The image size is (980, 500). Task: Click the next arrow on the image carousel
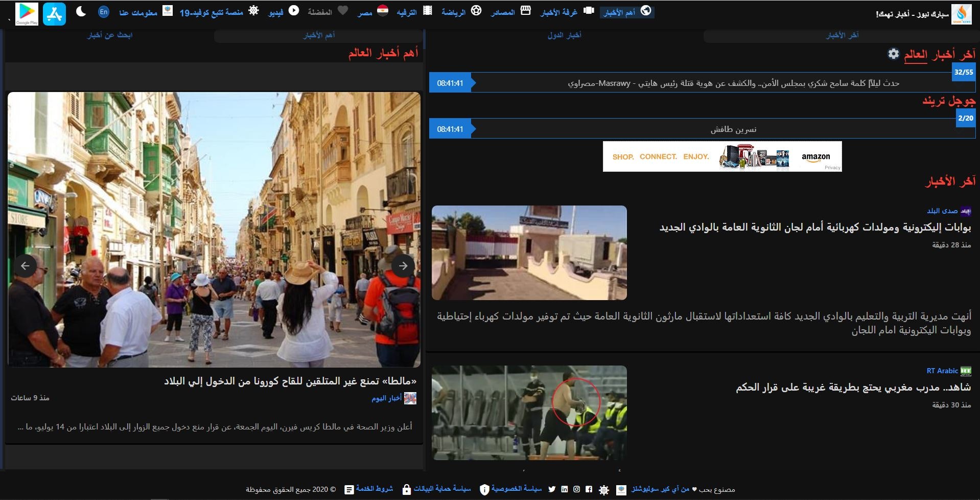pyautogui.click(x=404, y=265)
